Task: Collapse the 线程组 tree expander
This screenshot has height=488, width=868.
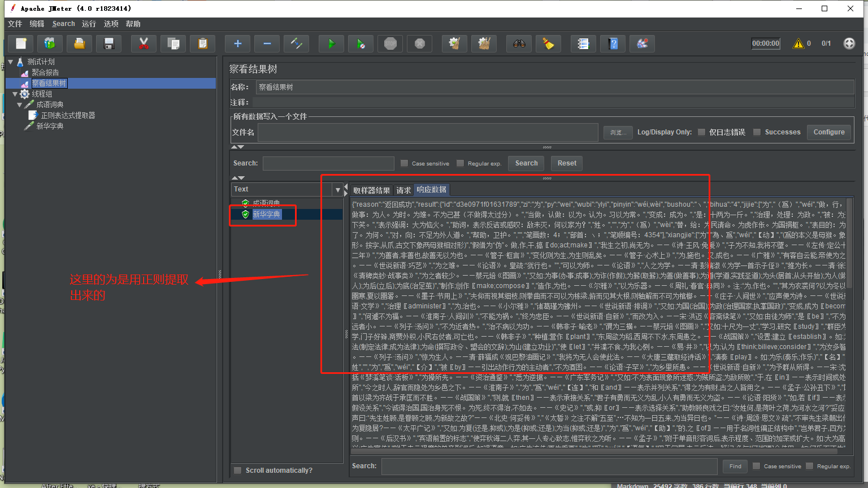Action: 15,94
